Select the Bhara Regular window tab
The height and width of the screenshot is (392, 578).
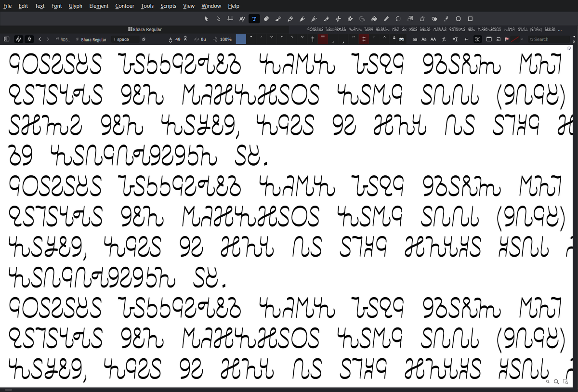coord(145,29)
